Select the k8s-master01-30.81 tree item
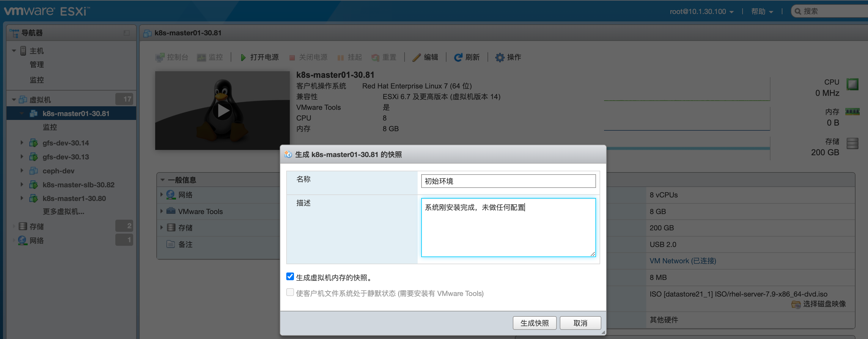 tap(71, 113)
